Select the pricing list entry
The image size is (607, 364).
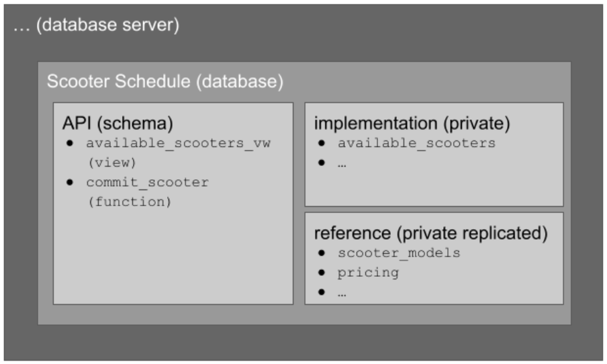[367, 273]
